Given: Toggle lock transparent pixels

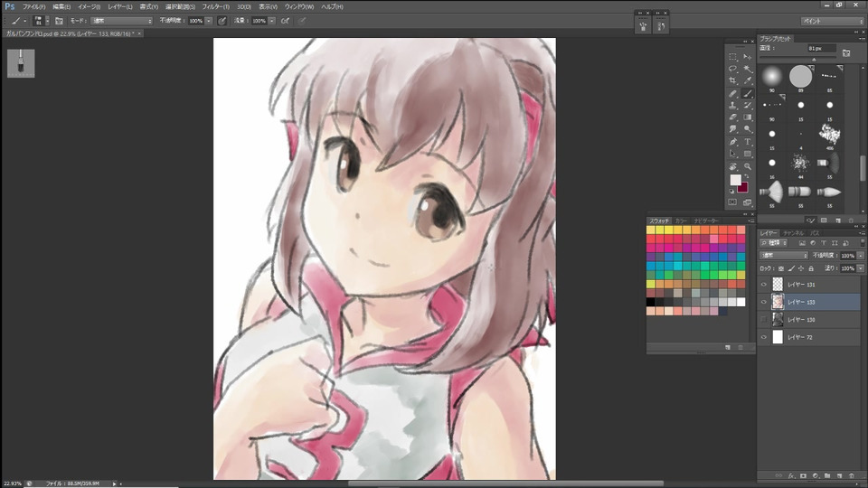Looking at the screenshot, I should coord(781,268).
